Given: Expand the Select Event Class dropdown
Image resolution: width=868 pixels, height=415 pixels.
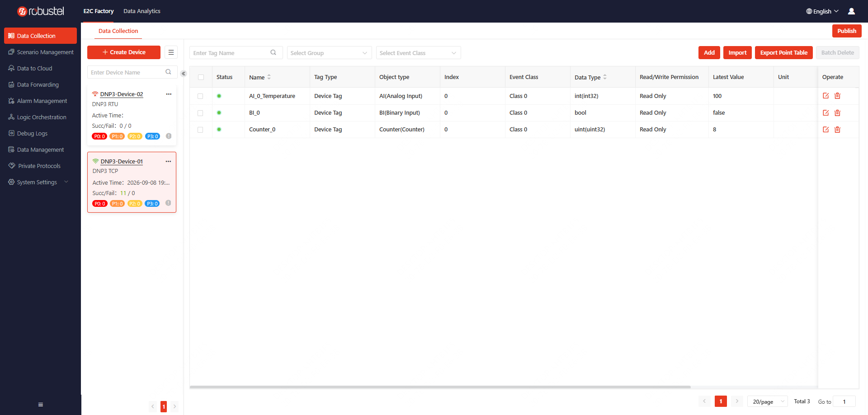Looking at the screenshot, I should 418,53.
